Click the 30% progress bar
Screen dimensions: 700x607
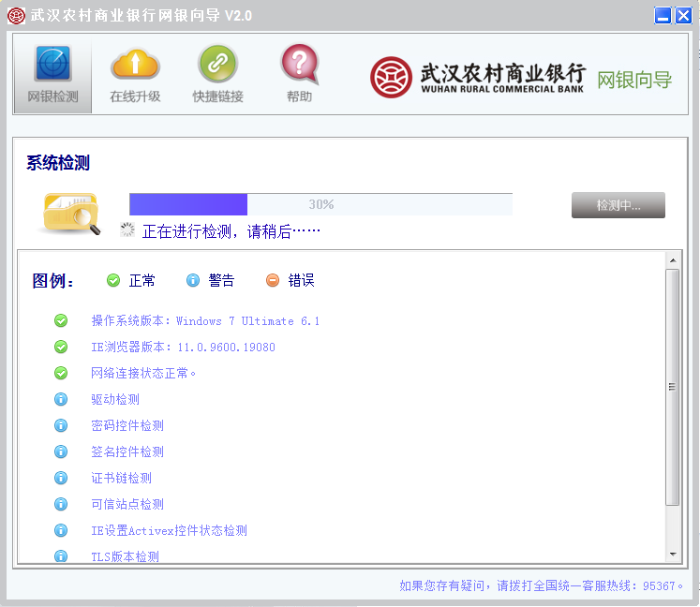coord(321,204)
